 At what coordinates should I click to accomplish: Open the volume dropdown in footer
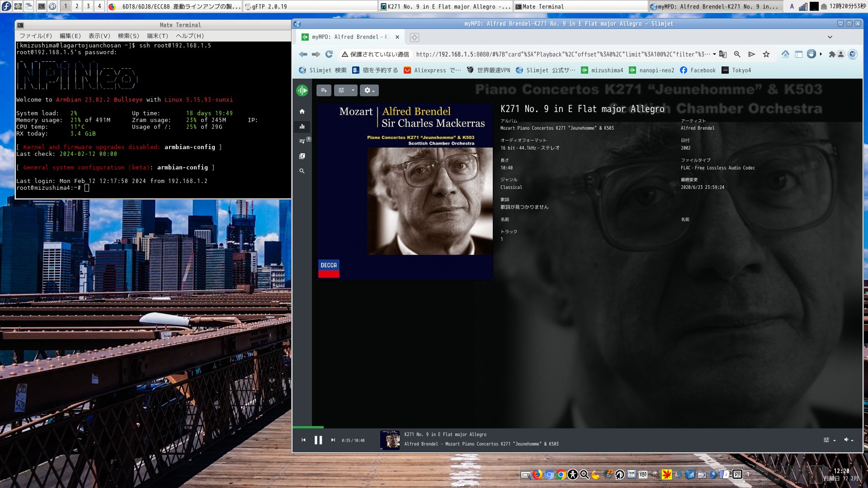coord(849,440)
